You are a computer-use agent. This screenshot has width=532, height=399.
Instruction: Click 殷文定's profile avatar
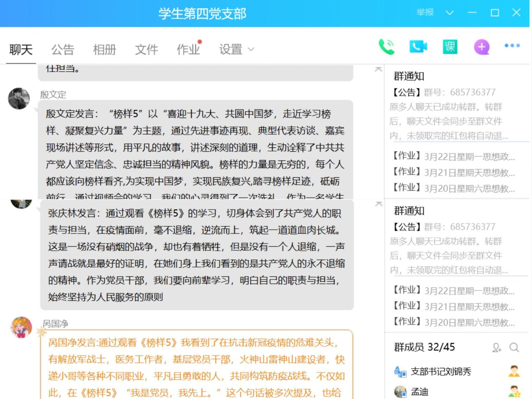[x=19, y=99]
